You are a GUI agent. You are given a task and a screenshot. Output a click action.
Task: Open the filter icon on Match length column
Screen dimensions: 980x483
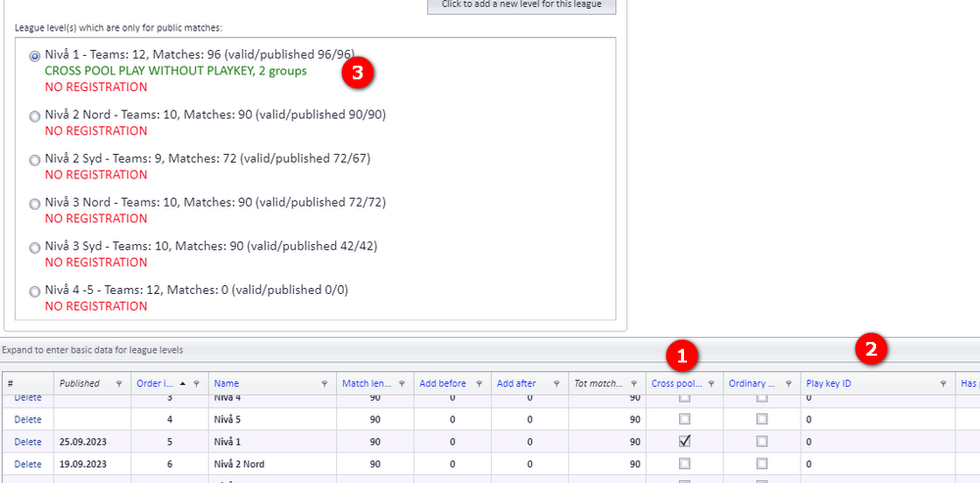[402, 384]
